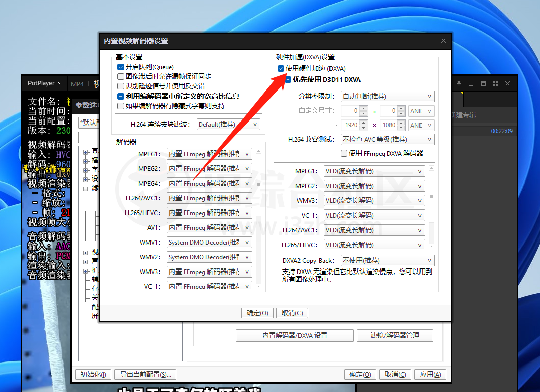
Task: Open WMV2 System DMO Decoder dropdown
Action: (209, 257)
